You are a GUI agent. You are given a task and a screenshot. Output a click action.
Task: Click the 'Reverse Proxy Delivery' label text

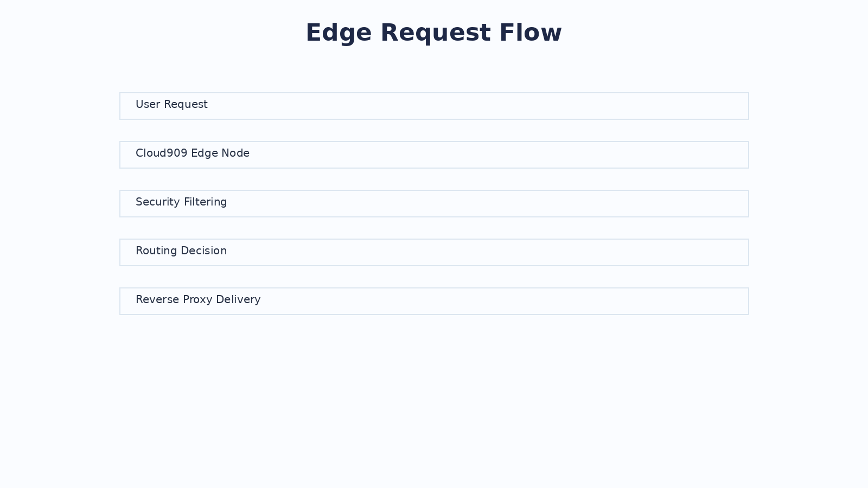click(198, 300)
